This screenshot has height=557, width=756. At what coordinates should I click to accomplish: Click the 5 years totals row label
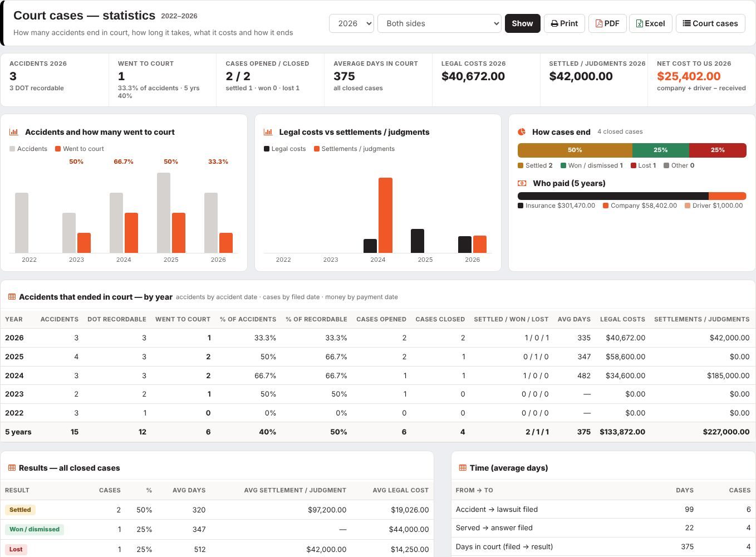[18, 432]
